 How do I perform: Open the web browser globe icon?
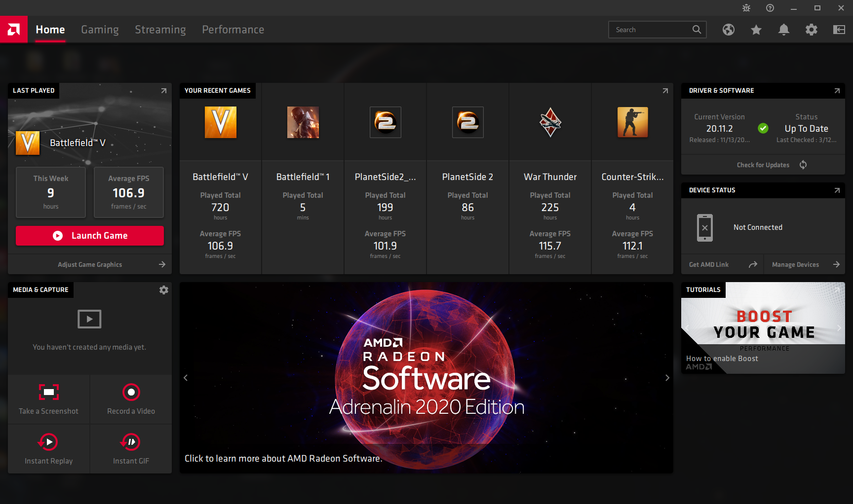[x=728, y=30]
